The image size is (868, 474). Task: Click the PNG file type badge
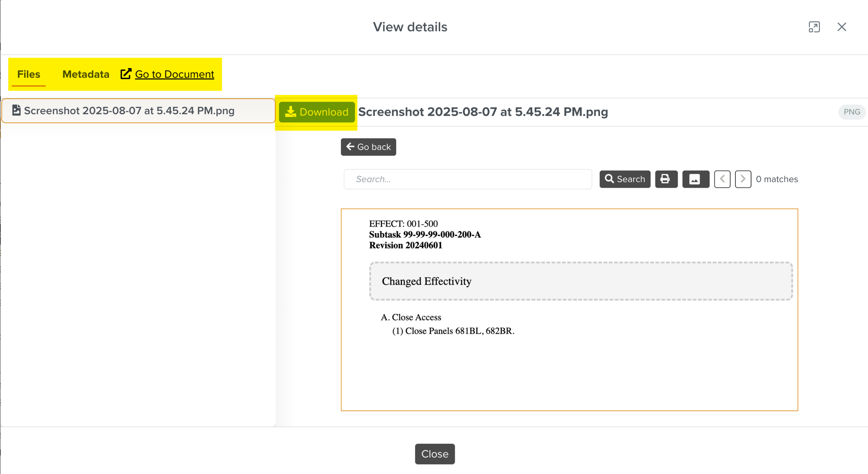851,112
